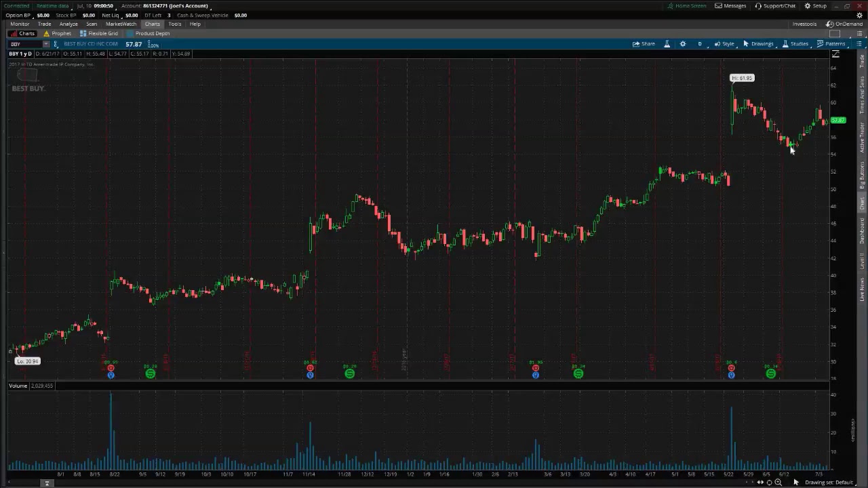This screenshot has height=488, width=868.
Task: Click the Realtime data status
Action: (x=52, y=5)
